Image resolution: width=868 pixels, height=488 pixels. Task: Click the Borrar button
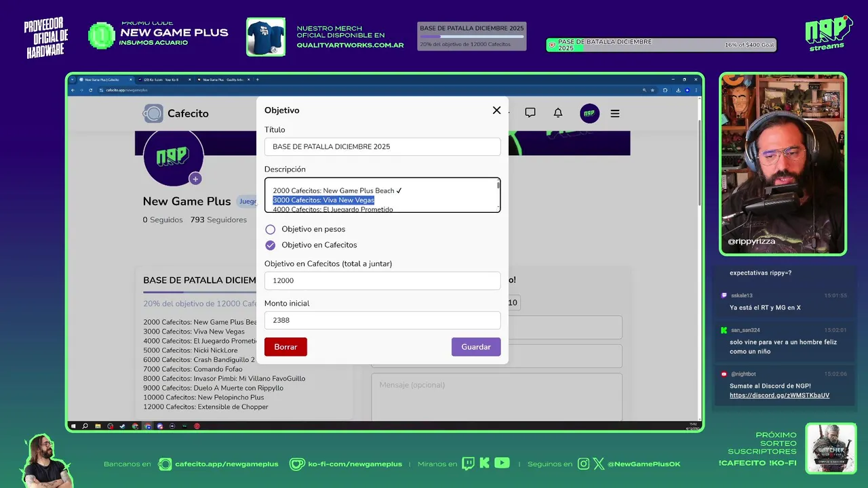click(285, 347)
